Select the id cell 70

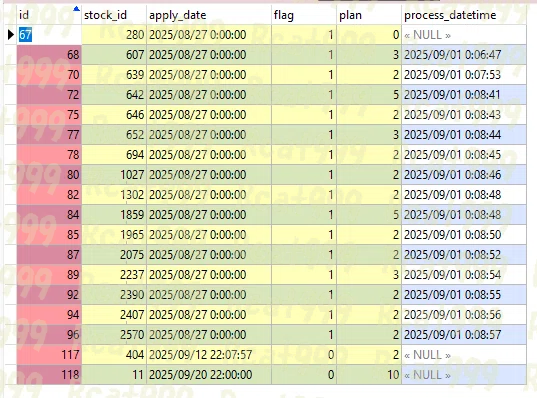pyautogui.click(x=49, y=75)
